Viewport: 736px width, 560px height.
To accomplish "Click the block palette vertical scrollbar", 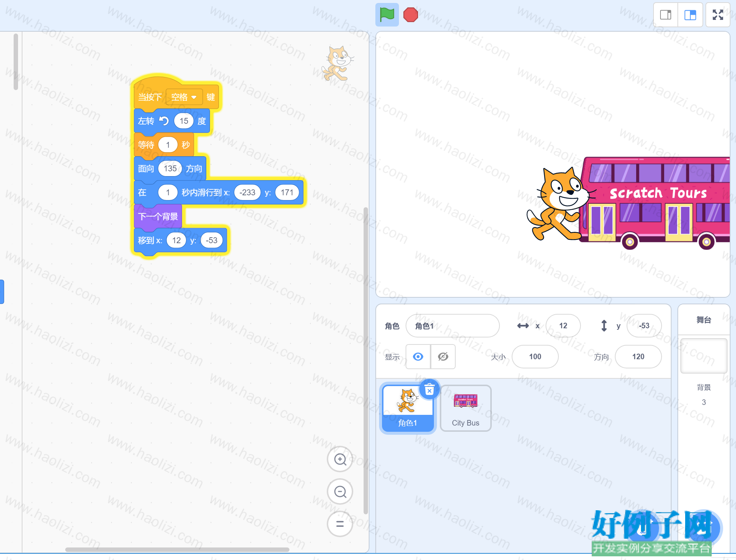I will 16,62.
